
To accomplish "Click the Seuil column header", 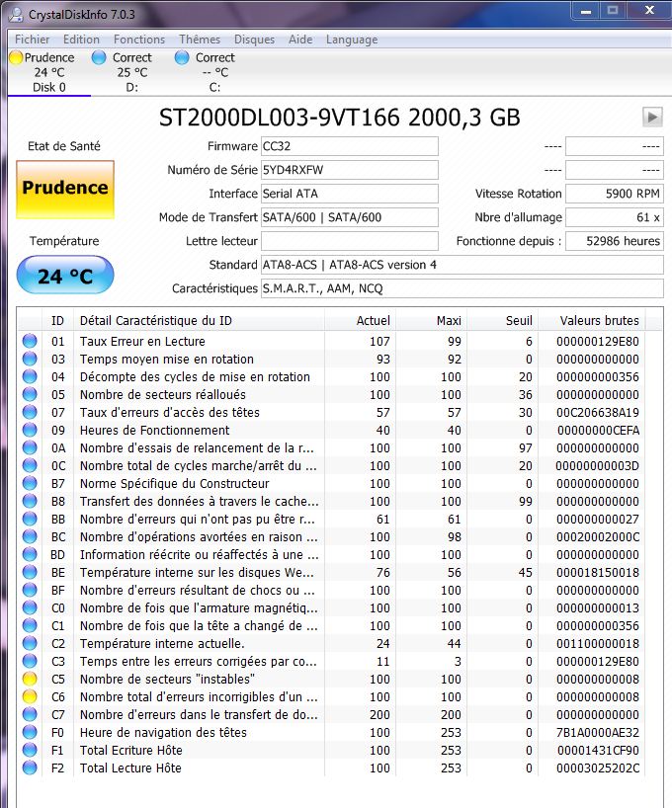I will tap(502, 320).
